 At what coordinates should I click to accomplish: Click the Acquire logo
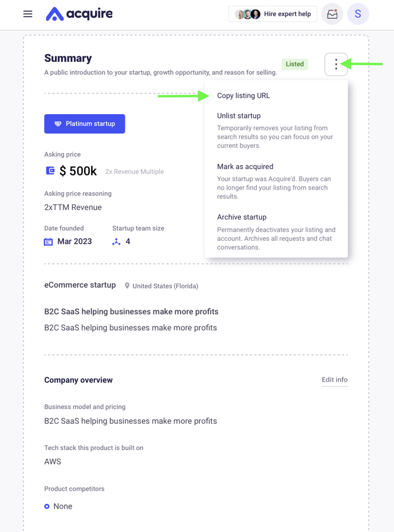(79, 14)
